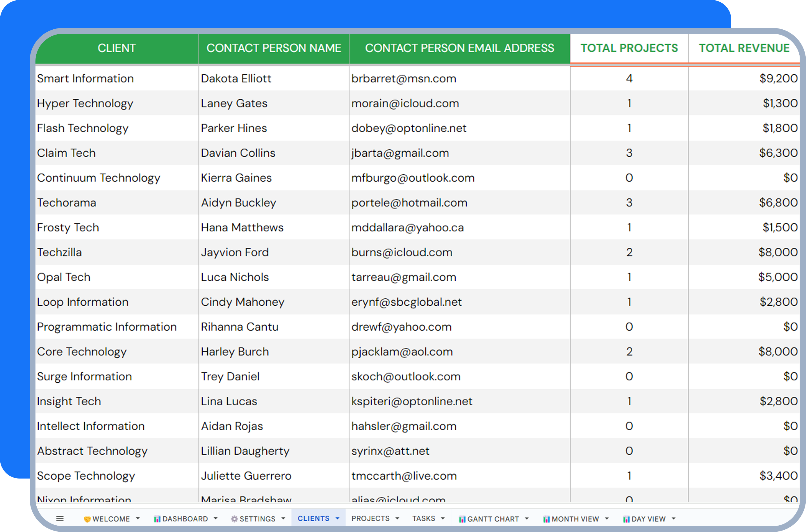
Task: Expand the DASHBOARD tab dropdown arrow
Action: pyautogui.click(x=215, y=518)
